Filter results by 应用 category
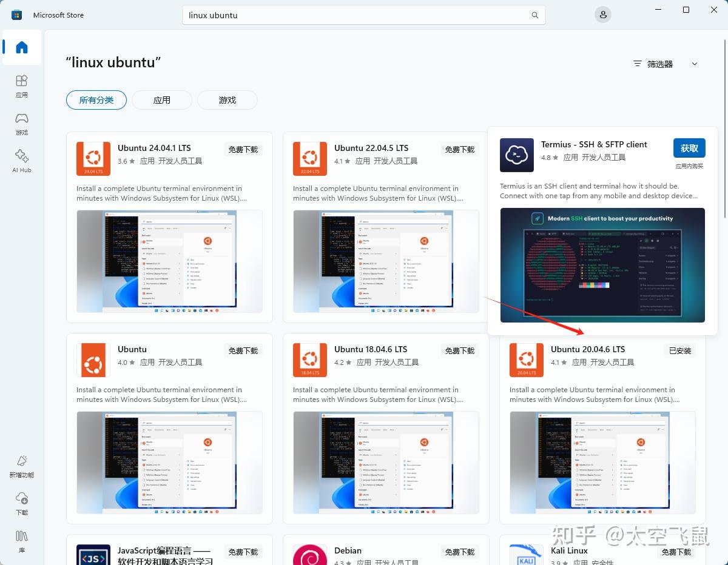 pos(161,100)
